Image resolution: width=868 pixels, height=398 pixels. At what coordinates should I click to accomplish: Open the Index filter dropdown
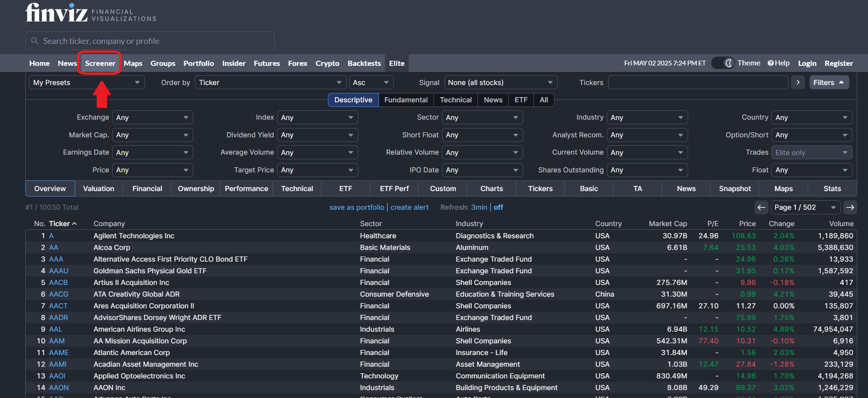(x=318, y=117)
